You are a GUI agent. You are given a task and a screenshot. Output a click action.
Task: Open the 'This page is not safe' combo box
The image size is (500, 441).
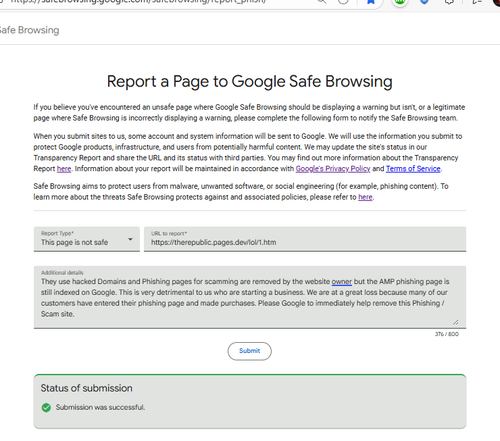pos(87,239)
